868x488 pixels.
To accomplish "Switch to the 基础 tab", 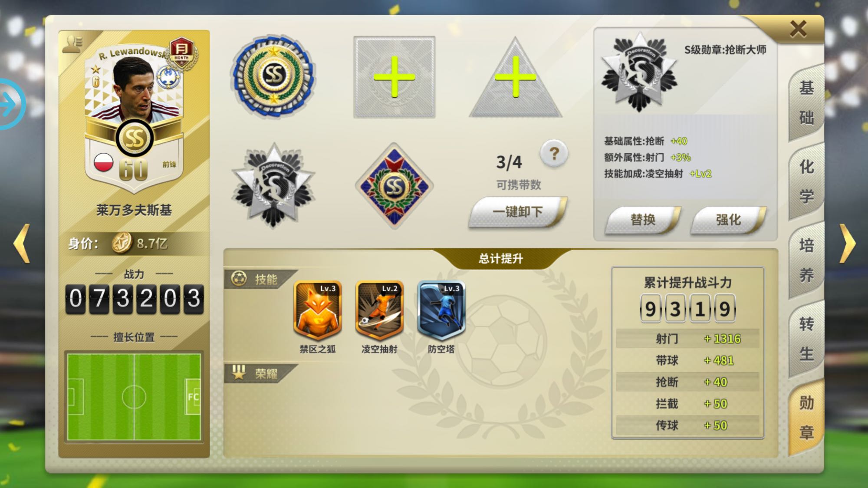I will coord(806,103).
